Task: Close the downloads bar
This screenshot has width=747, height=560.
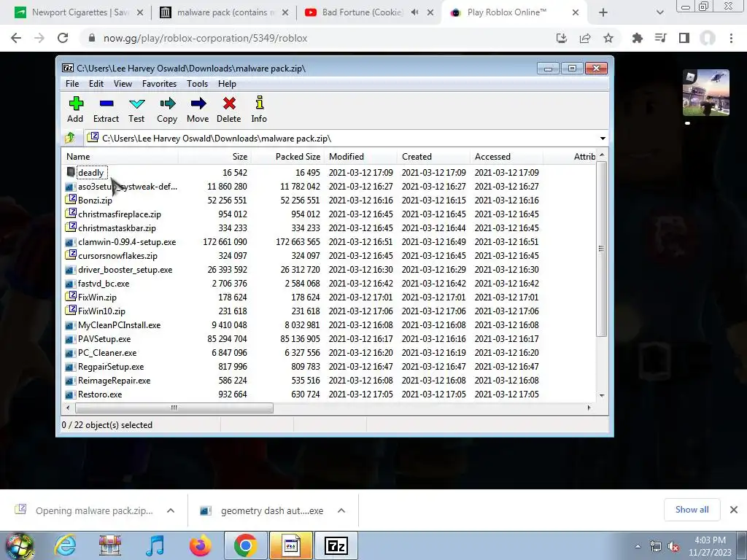Action: (734, 510)
